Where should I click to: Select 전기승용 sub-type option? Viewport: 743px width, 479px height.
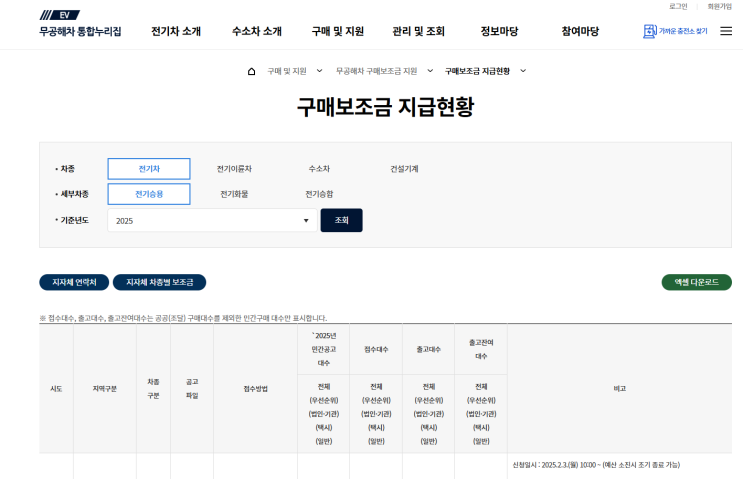tap(149, 194)
